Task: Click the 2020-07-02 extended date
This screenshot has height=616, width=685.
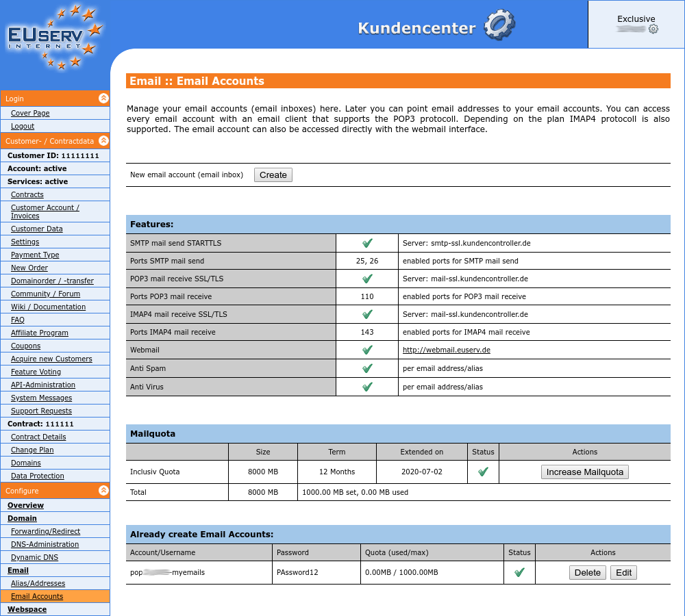Action: click(x=421, y=472)
